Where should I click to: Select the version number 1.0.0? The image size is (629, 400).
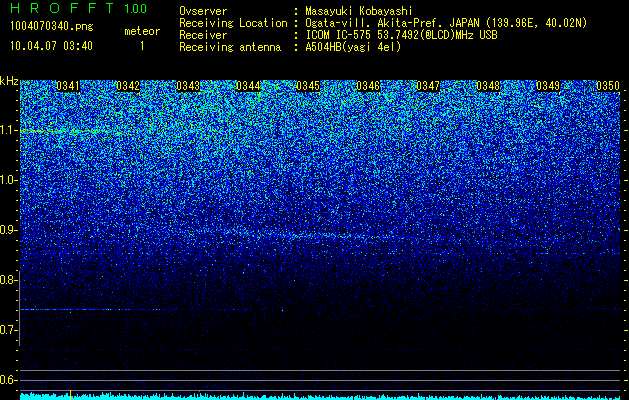tap(135, 8)
